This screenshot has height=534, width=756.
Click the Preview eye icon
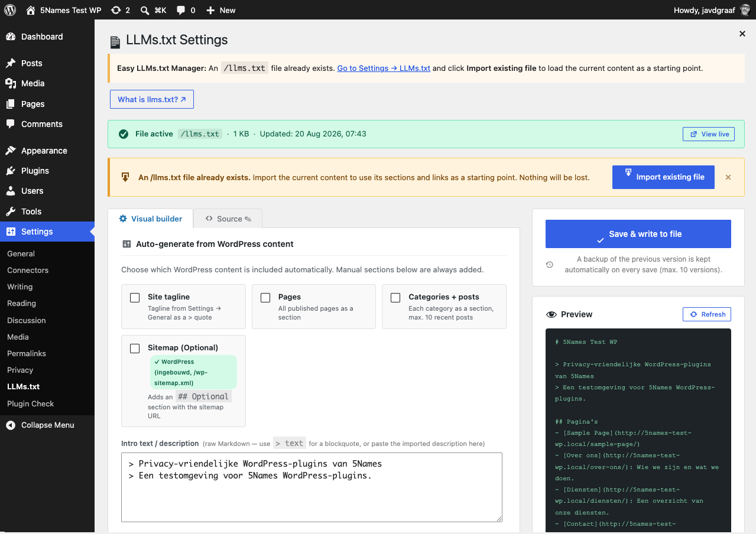pyautogui.click(x=551, y=314)
